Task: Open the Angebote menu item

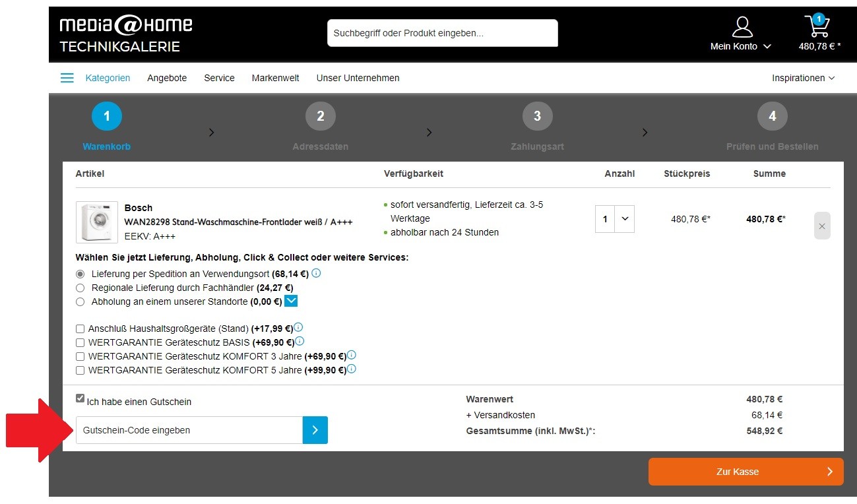Action: point(167,78)
